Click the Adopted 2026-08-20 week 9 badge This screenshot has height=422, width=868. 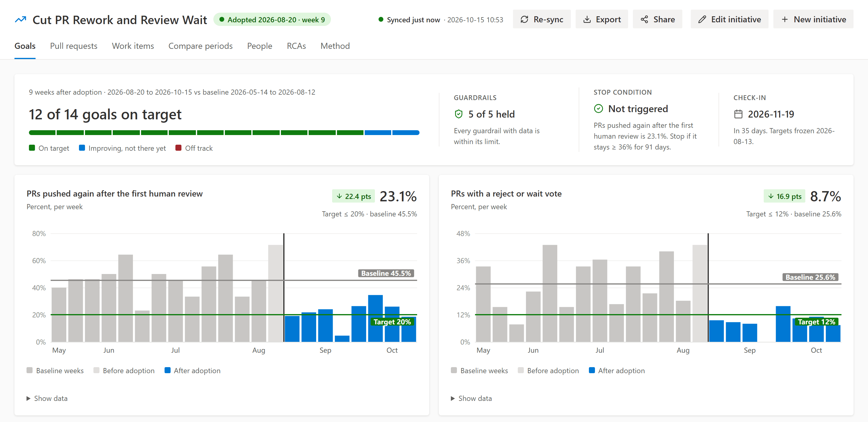[x=272, y=20]
